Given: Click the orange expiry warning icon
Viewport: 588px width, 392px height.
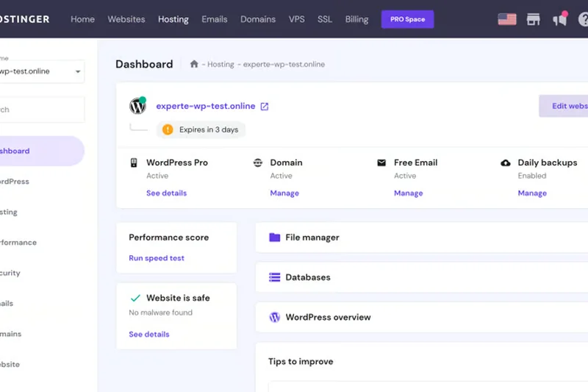Looking at the screenshot, I should click(168, 129).
